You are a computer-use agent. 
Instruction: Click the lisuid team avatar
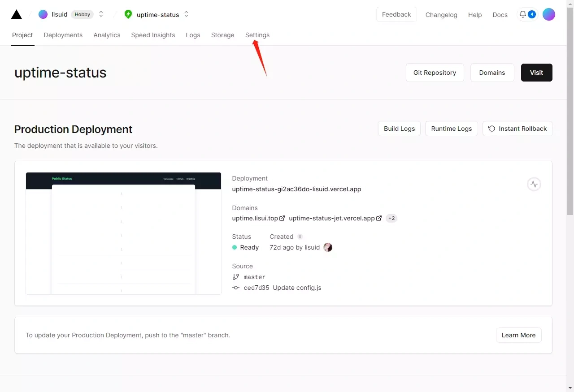43,14
